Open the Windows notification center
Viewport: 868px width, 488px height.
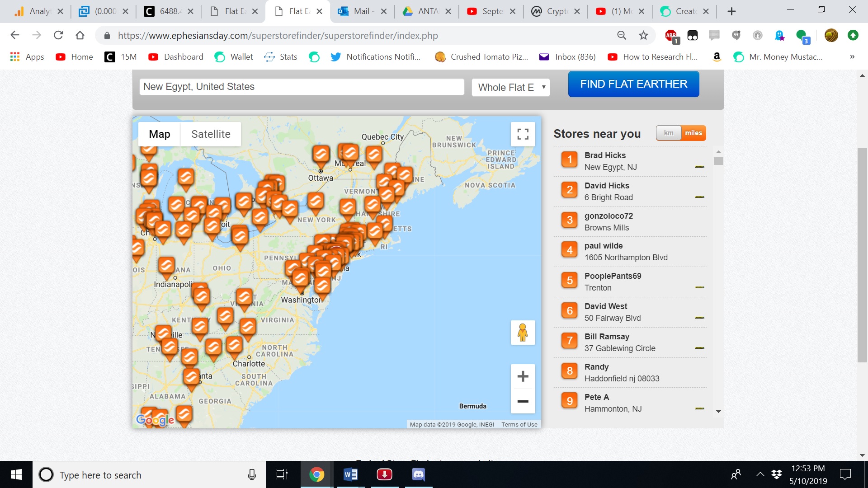pyautogui.click(x=845, y=474)
